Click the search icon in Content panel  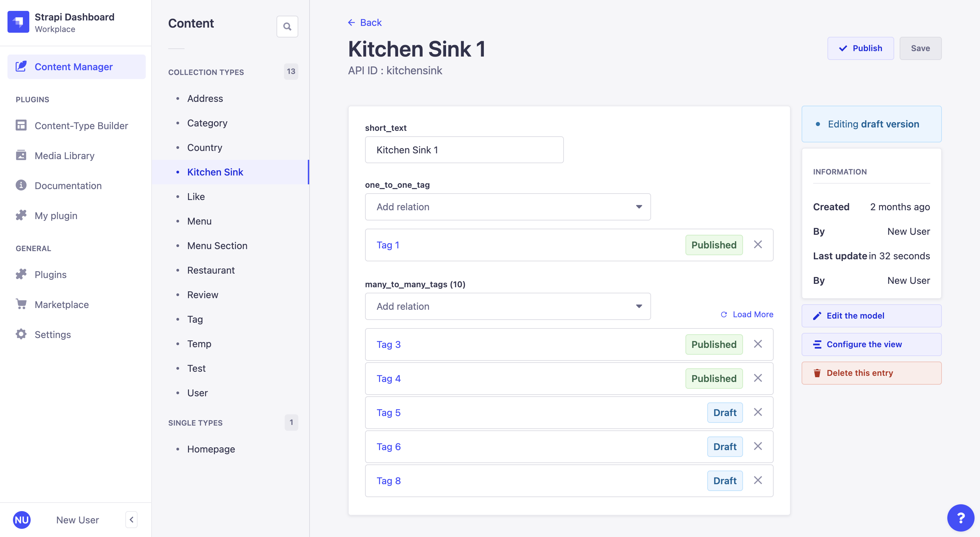[287, 27]
